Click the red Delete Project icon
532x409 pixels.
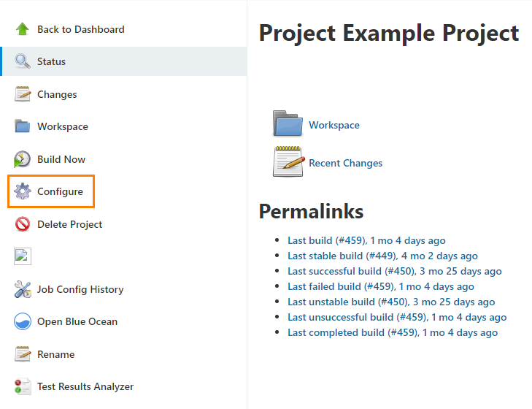(23, 224)
